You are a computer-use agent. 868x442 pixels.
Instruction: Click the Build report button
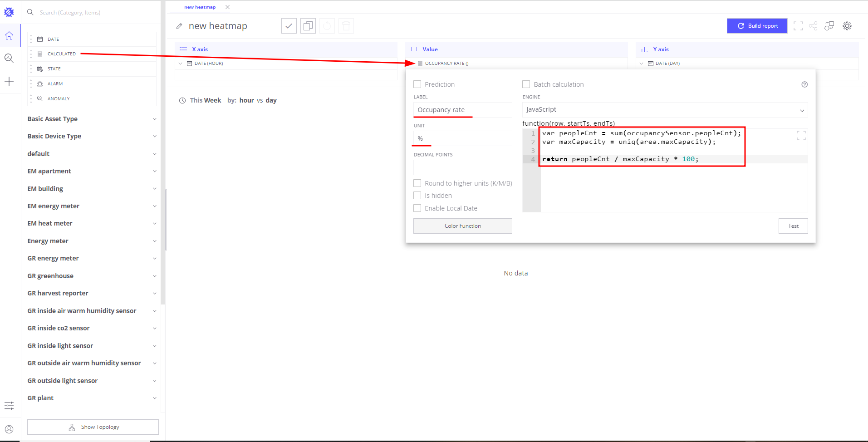[757, 26]
